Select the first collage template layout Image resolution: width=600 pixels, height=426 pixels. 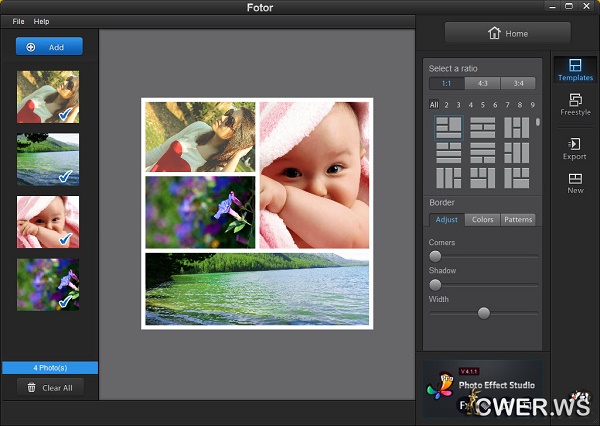tap(448, 127)
